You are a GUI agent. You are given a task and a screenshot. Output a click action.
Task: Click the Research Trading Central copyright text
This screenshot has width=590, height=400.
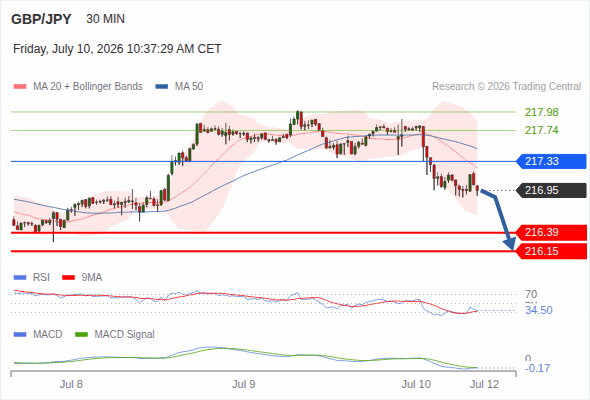pyautogui.click(x=506, y=87)
